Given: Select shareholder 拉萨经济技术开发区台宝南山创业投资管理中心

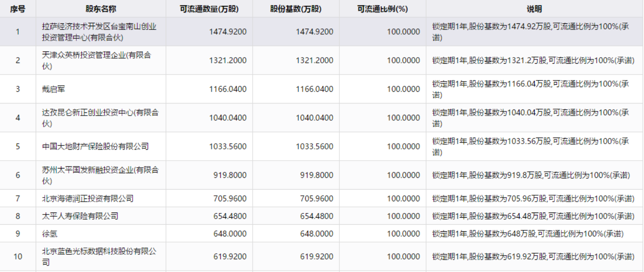Looking at the screenshot, I should click(99, 32).
